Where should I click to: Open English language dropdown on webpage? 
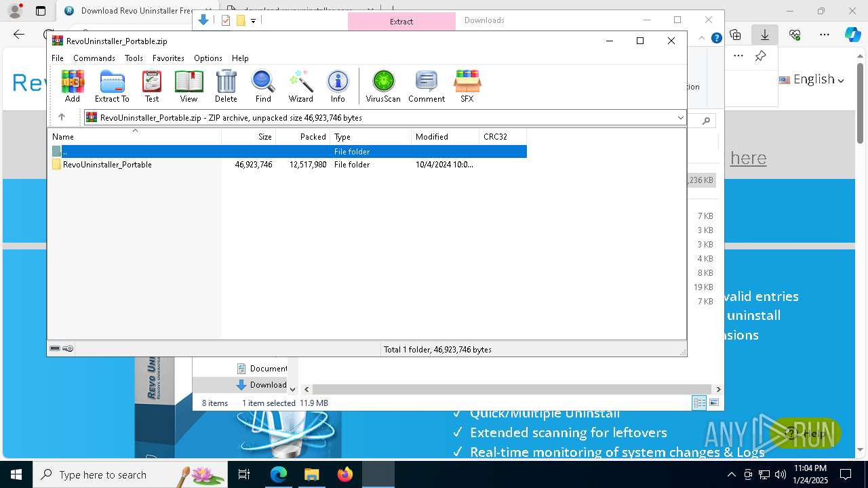(812, 79)
